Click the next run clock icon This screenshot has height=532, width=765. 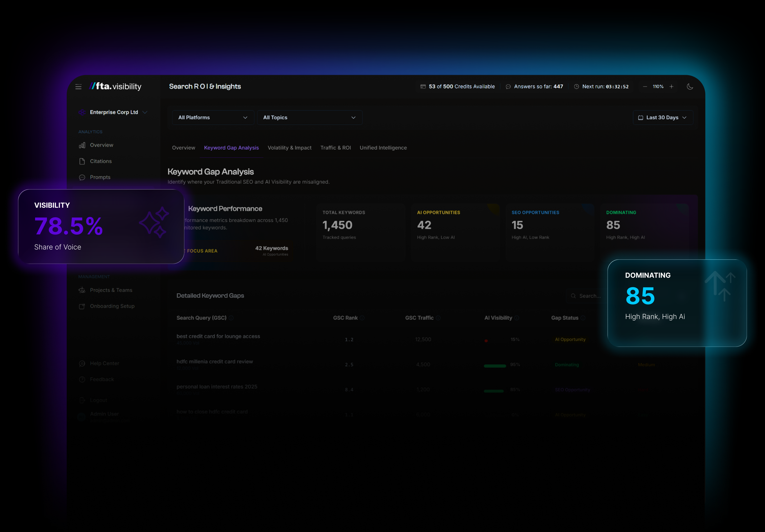pyautogui.click(x=576, y=87)
